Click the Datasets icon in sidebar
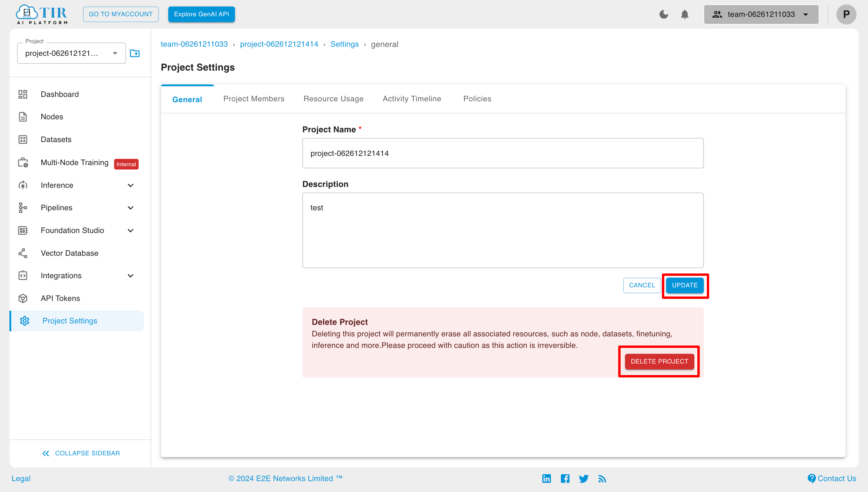The height and width of the screenshot is (492, 868). click(23, 140)
